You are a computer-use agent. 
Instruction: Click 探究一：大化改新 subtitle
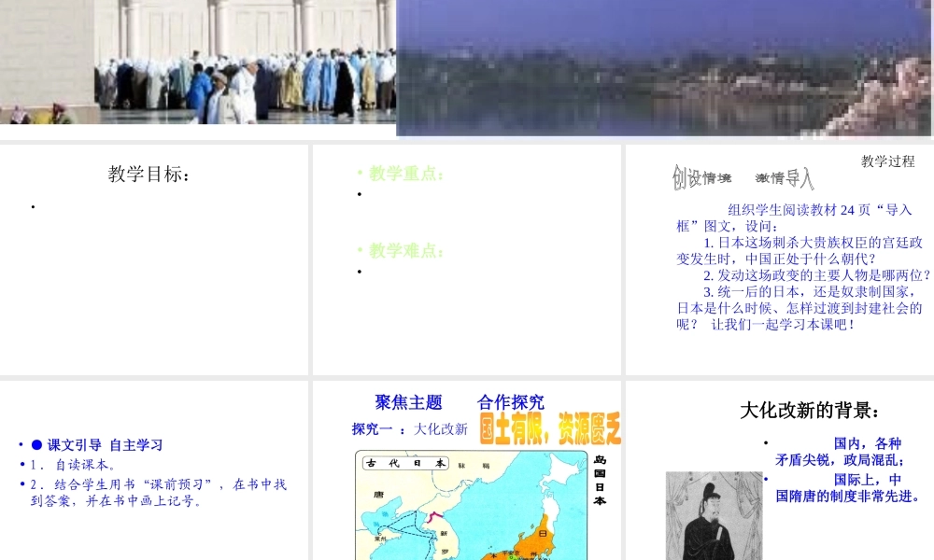click(x=410, y=429)
